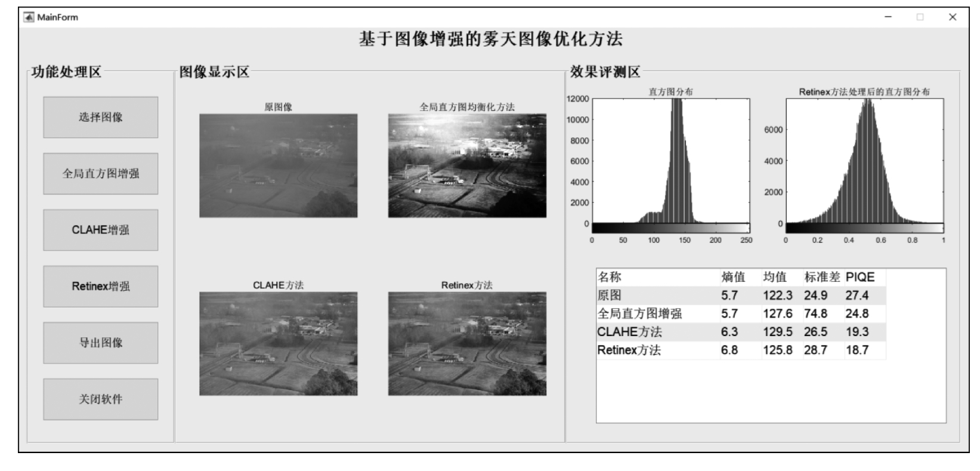Select the CLAHE方法 table row name

[x=658, y=332]
